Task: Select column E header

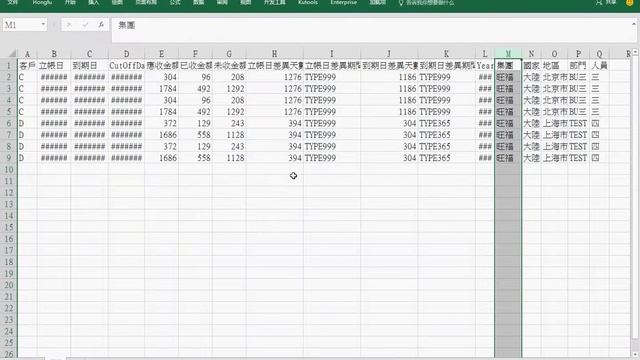Action: 162,54
